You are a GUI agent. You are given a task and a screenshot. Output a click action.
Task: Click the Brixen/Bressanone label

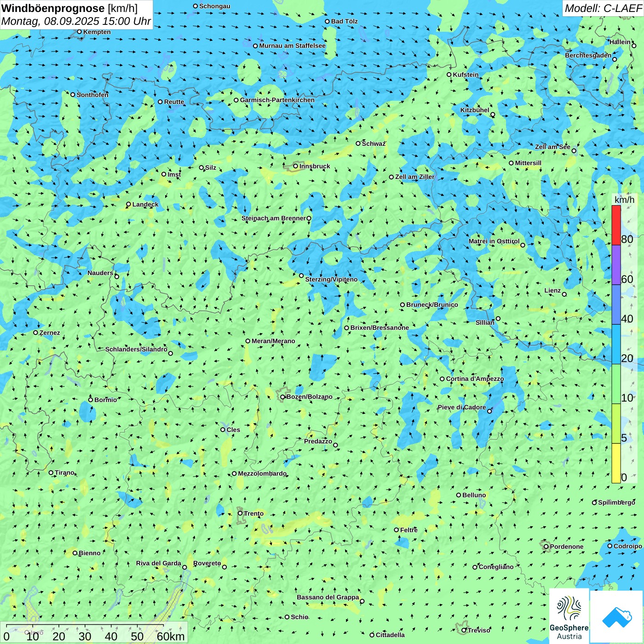(379, 328)
